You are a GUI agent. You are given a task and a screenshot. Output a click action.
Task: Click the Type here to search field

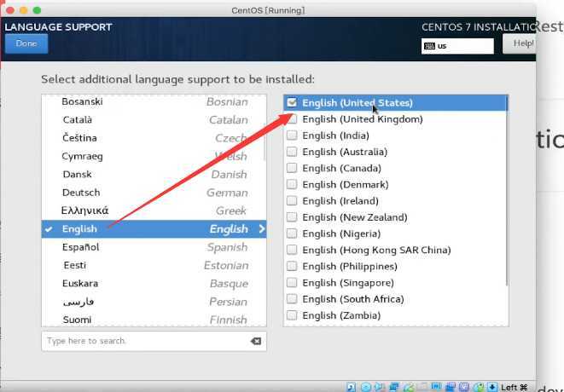tap(154, 341)
